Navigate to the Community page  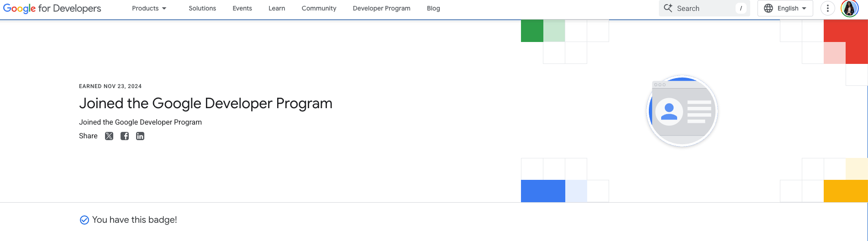[x=319, y=8]
